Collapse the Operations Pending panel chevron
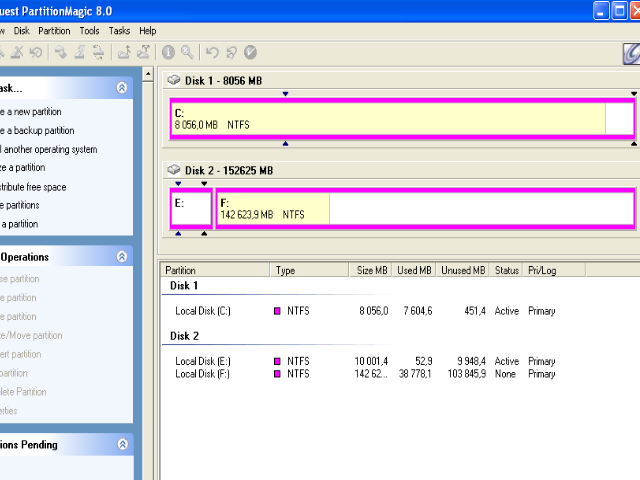 click(122, 444)
